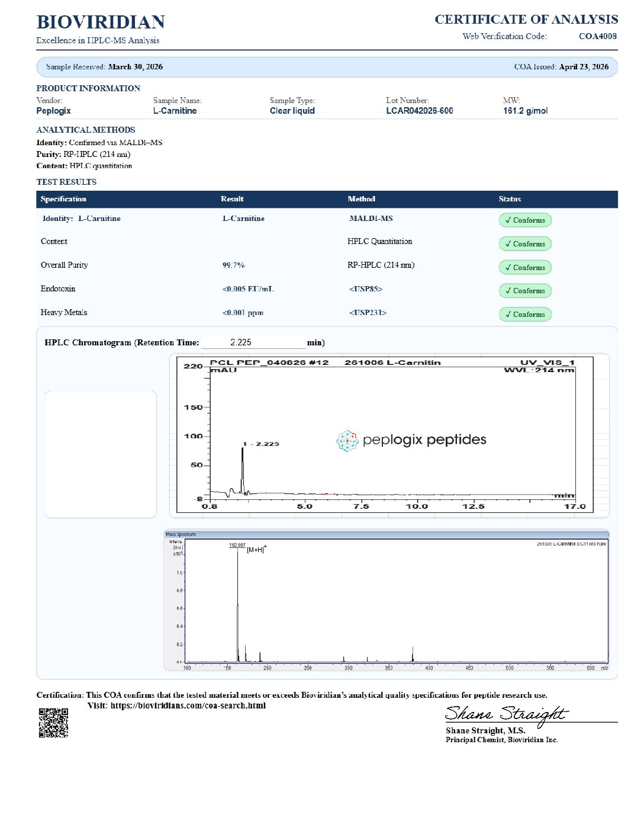Image resolution: width=644 pixels, height=834 pixels.
Task: Click the <USP231> method cell
Action: (x=368, y=313)
